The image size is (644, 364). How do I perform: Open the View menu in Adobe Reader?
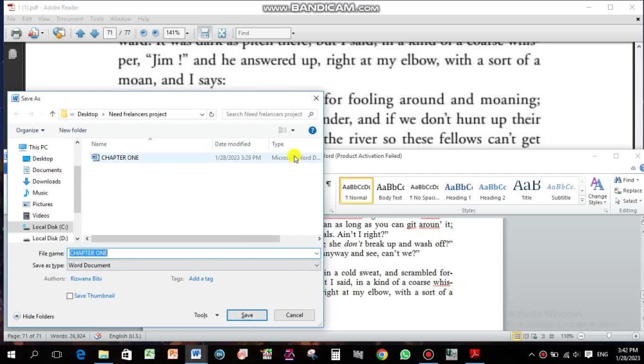44,19
